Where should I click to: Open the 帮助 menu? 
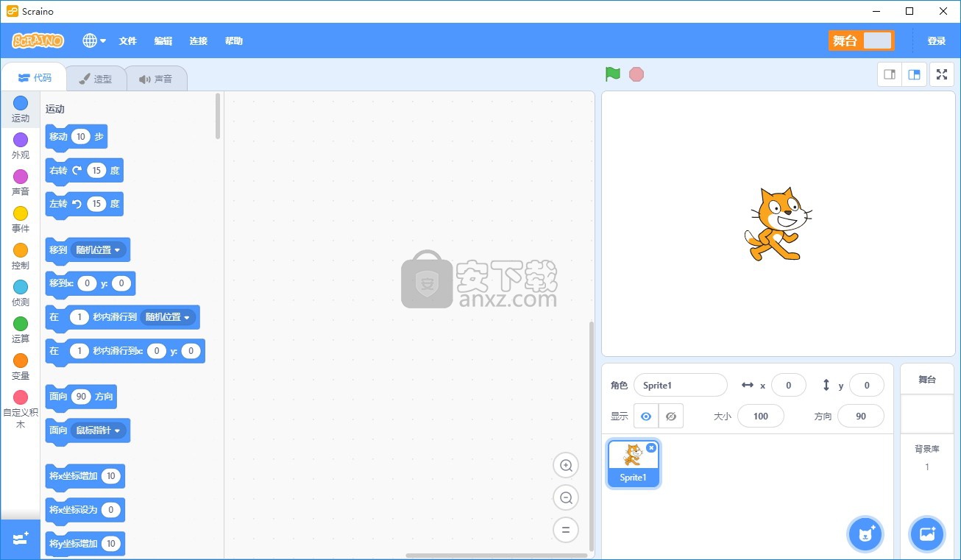coord(234,41)
